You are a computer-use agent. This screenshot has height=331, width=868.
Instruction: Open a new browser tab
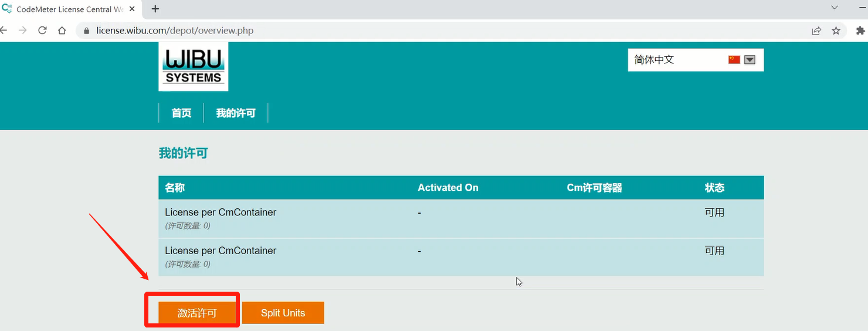click(x=155, y=9)
